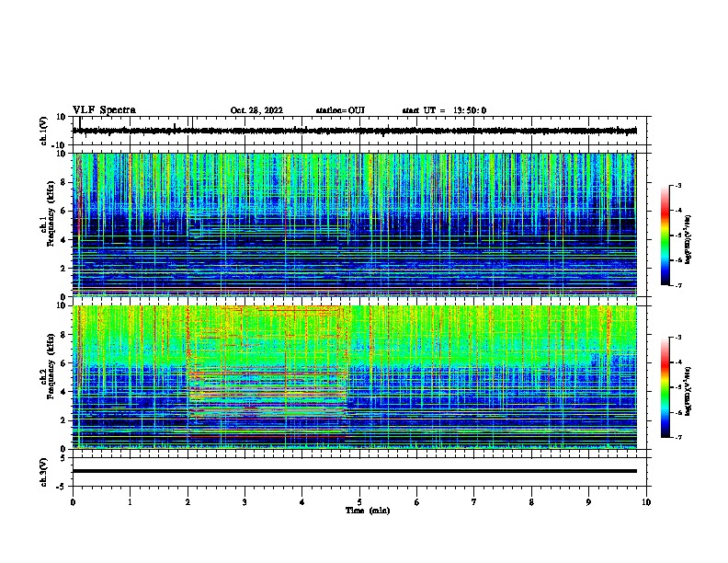
Task: Click the time axis tick label "7"
Action: point(474,502)
